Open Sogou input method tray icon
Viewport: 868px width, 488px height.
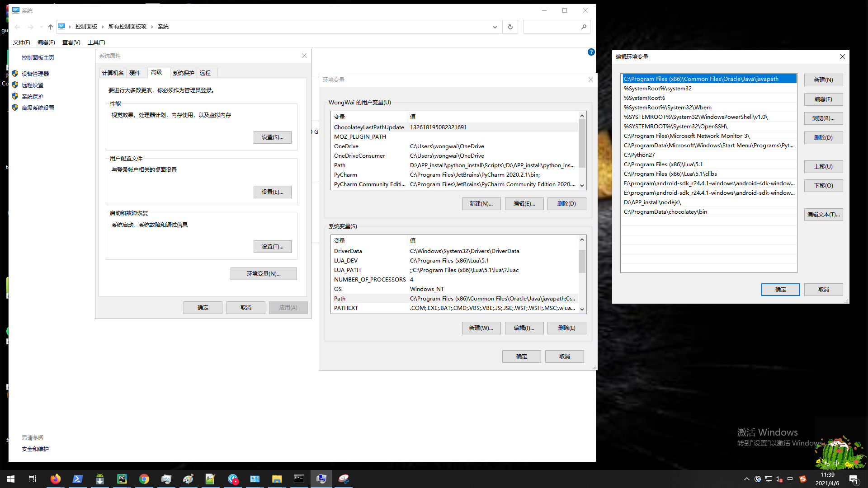coord(803,479)
